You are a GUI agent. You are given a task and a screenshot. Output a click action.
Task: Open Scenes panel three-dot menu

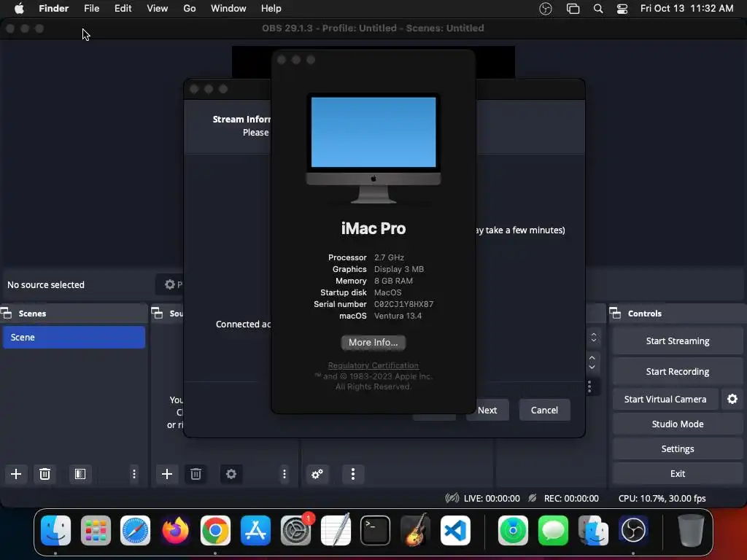point(134,474)
